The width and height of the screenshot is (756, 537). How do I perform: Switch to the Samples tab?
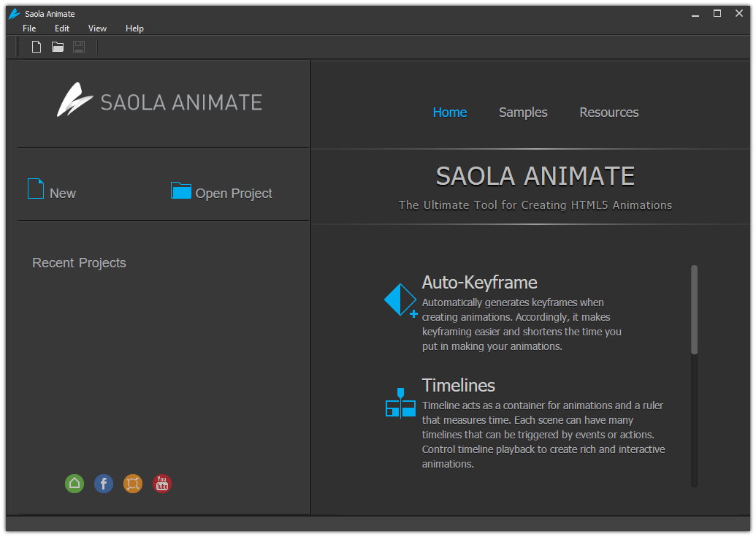click(522, 112)
